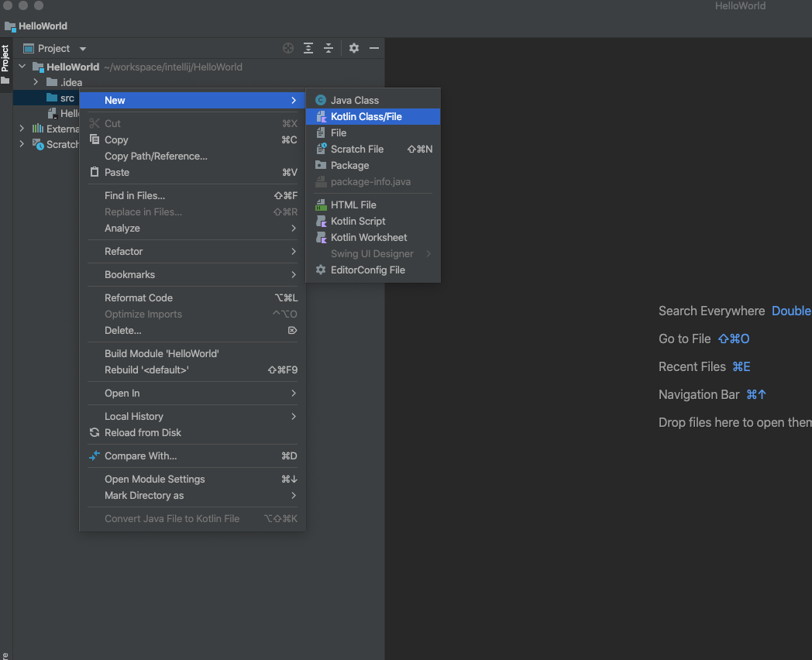Open the Bookmarks submenu
This screenshot has height=660, width=812.
193,275
